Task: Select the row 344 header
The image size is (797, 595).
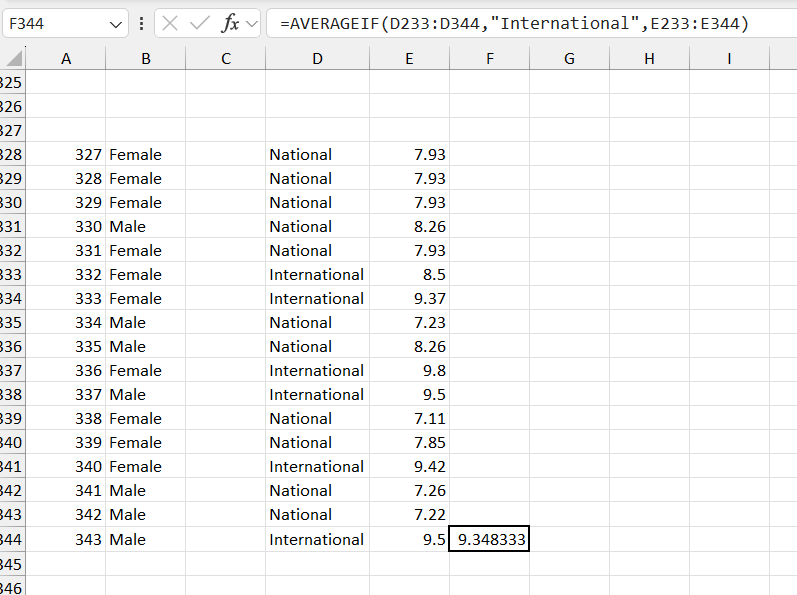Action: 12,539
